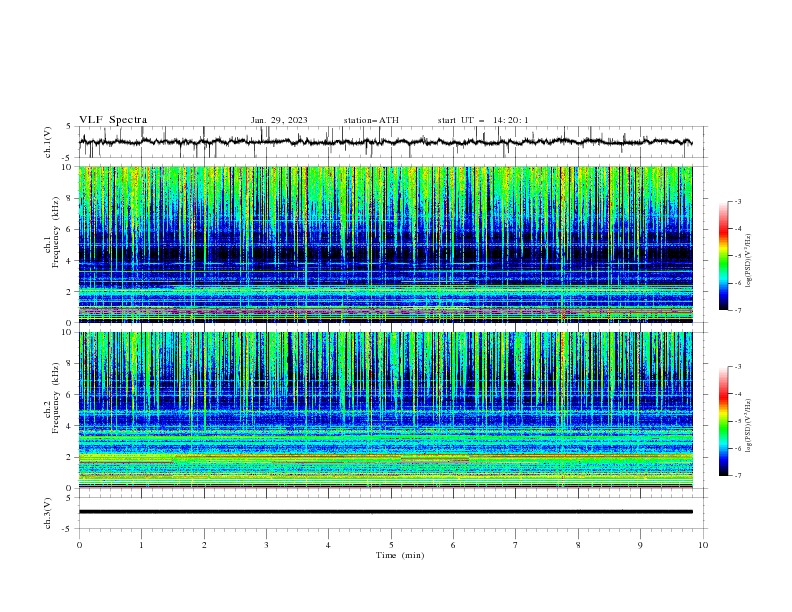
Task: Click the time axis tick label "10"
Action: pos(703,545)
